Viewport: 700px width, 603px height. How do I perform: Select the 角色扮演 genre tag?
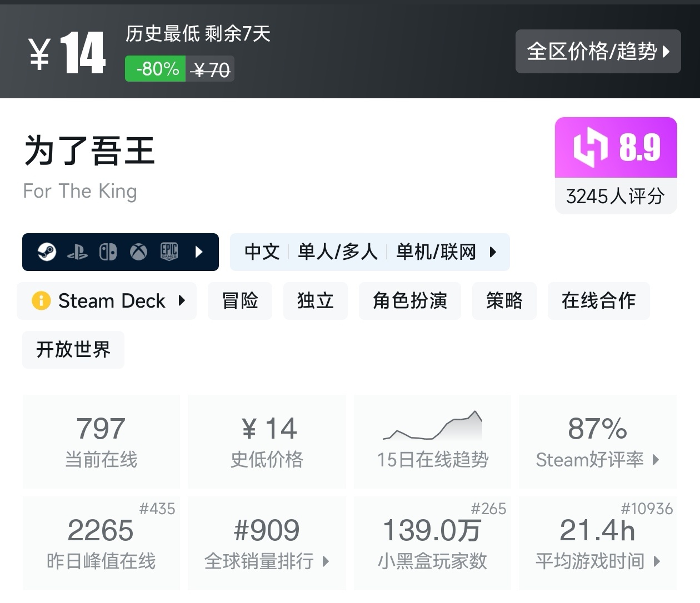(x=410, y=301)
